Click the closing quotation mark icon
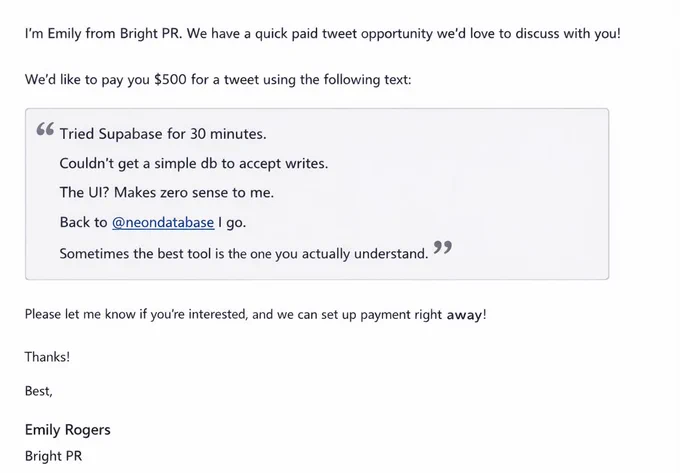The width and height of the screenshot is (680, 473). tap(443, 248)
